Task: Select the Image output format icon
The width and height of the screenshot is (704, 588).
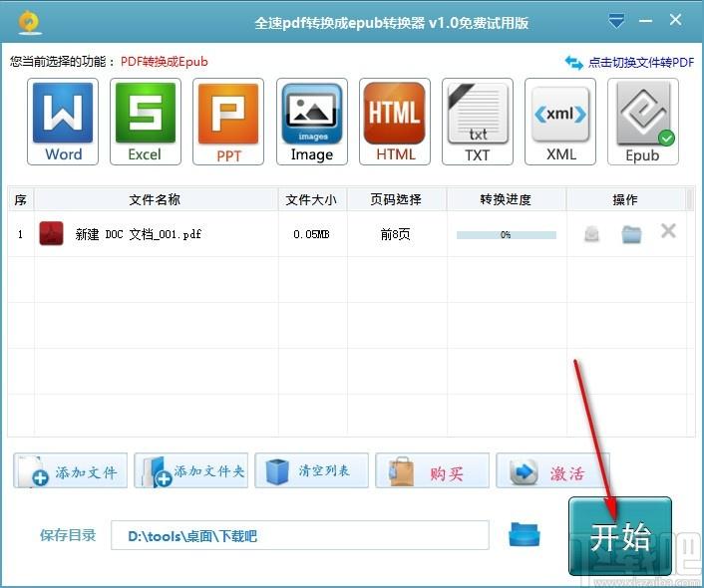Action: click(x=312, y=122)
